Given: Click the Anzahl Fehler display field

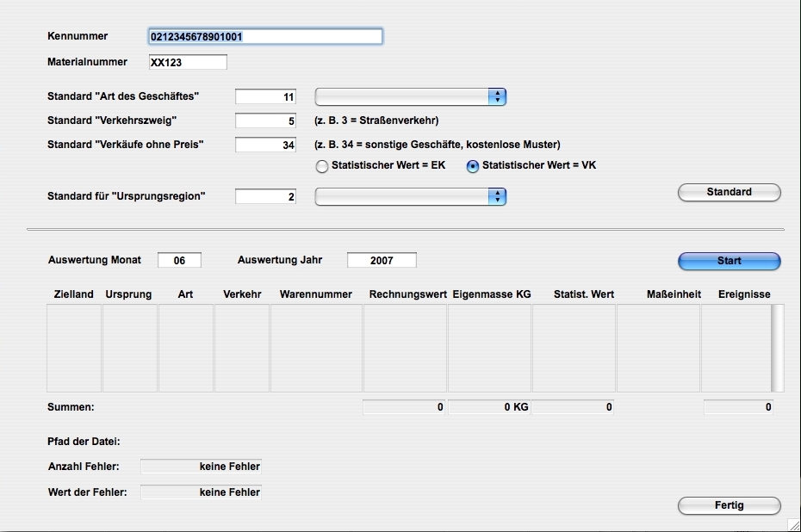Looking at the screenshot, I should pos(201,467).
